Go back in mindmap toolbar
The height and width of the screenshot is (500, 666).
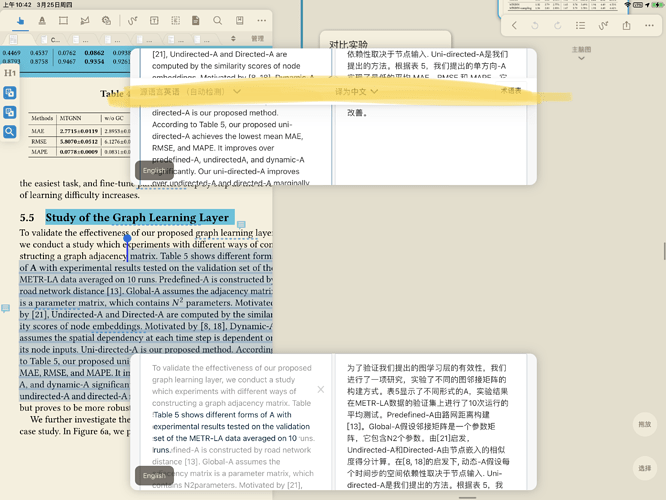514,25
